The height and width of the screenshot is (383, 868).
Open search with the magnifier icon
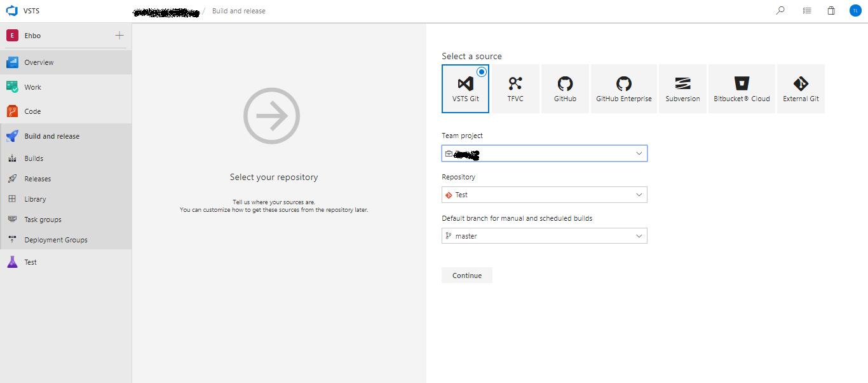pyautogui.click(x=780, y=11)
